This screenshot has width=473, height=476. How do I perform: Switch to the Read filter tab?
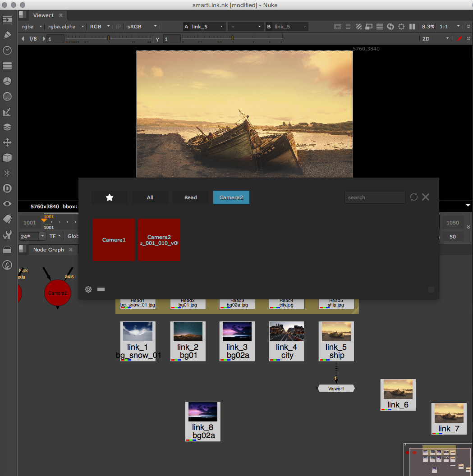tap(190, 197)
